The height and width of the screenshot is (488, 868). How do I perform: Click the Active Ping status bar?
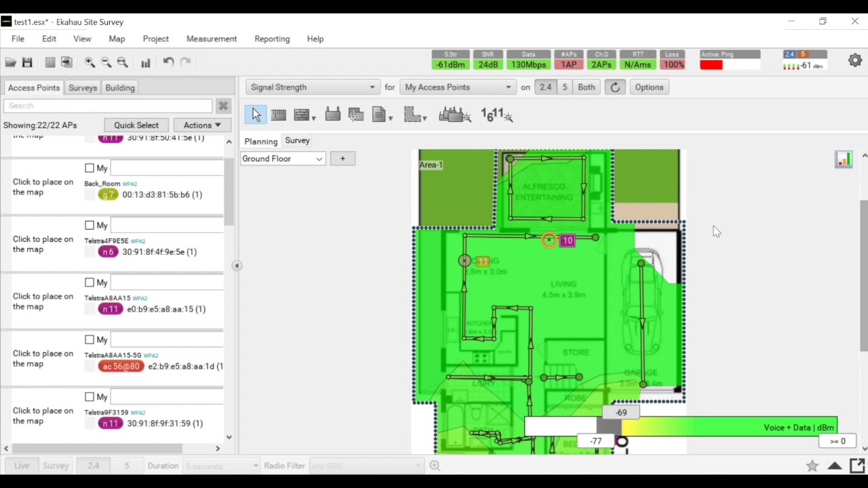click(730, 60)
